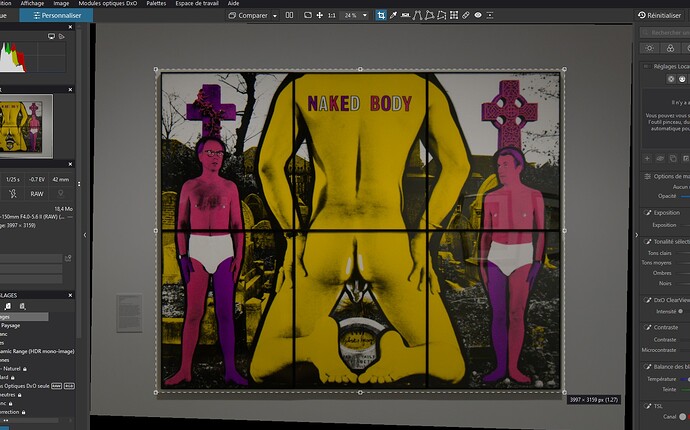
Task: Close the histogram palette
Action: (x=70, y=27)
